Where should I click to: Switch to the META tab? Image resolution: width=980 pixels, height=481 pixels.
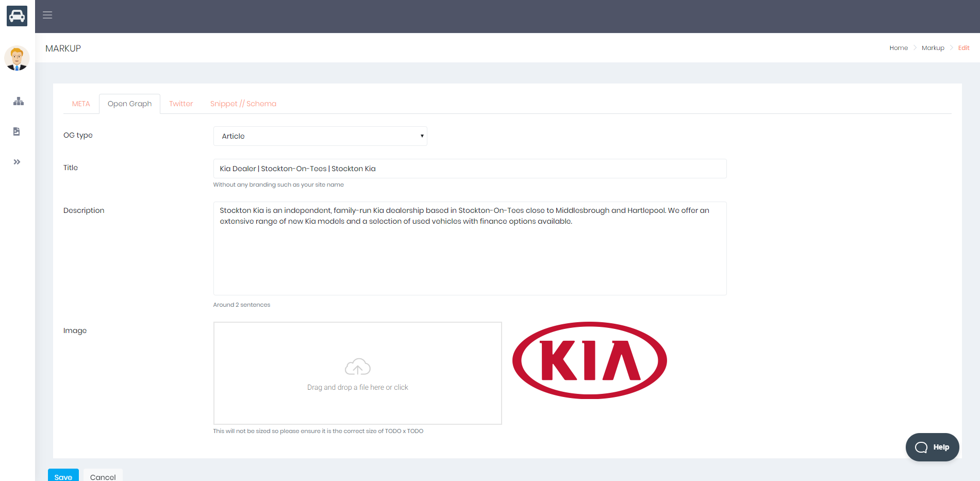tap(81, 104)
